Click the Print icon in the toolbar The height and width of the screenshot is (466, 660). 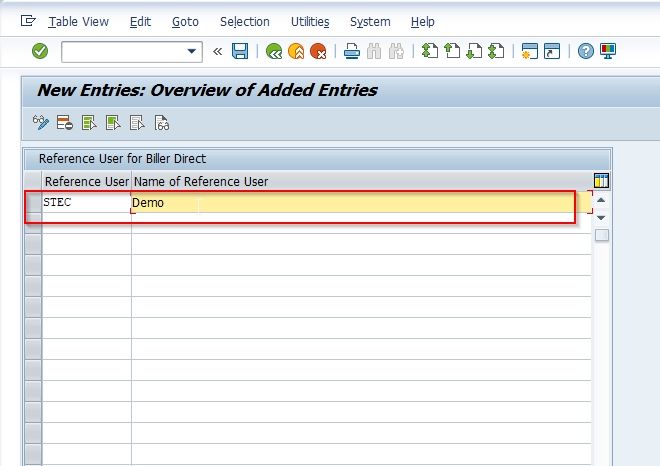(351, 51)
